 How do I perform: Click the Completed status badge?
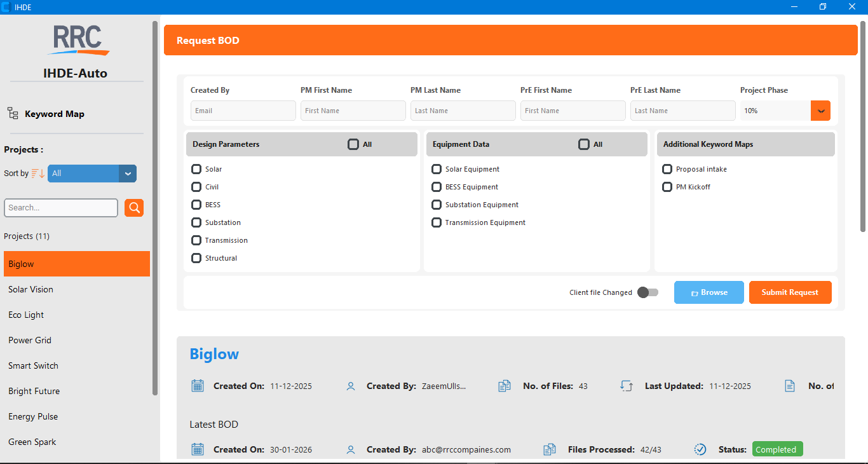(x=778, y=449)
